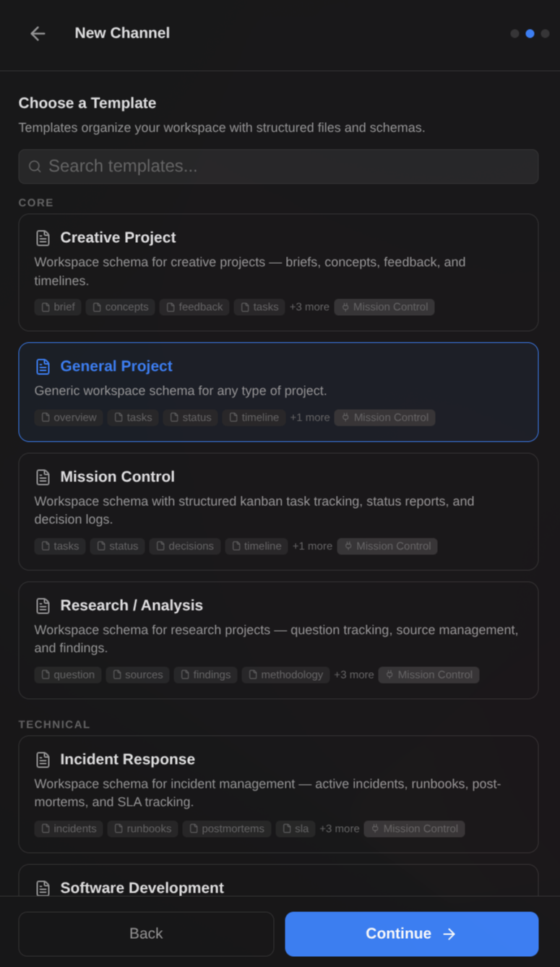Click the Mission Control template document icon
This screenshot has height=967, width=560.
point(43,476)
